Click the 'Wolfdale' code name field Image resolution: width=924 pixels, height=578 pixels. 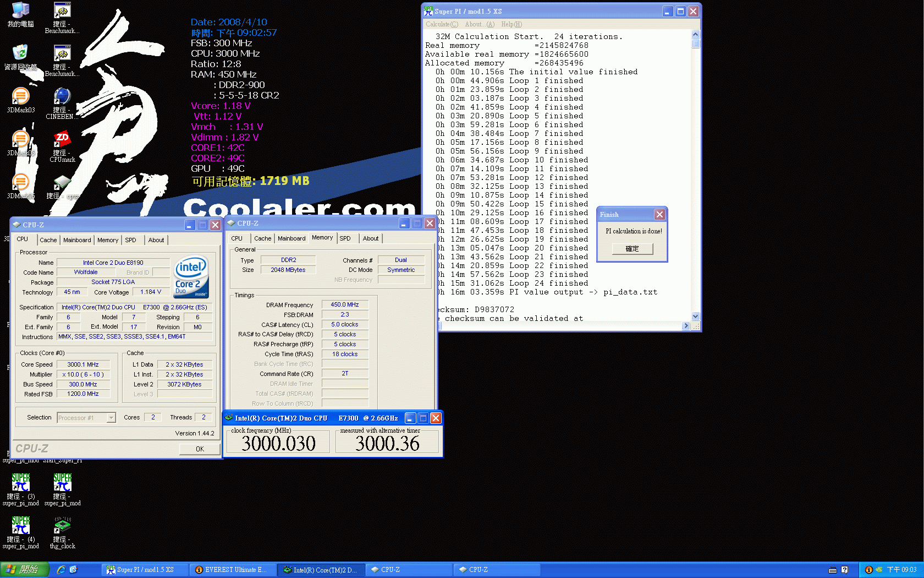[86, 272]
